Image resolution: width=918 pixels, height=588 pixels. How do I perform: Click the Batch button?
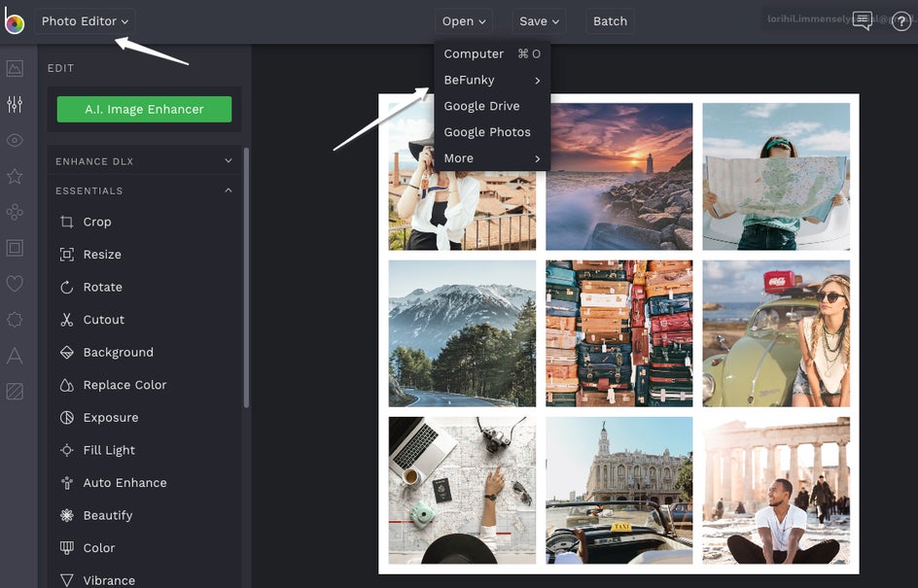click(610, 21)
